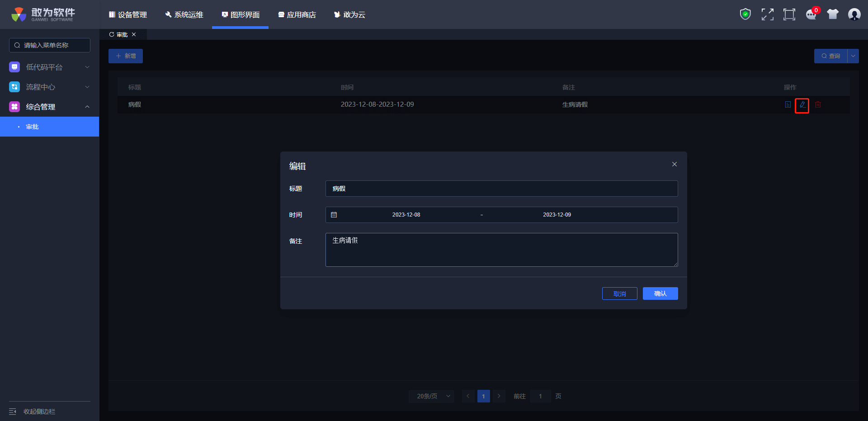Collapse the 综合管理 menu
Image resolution: width=868 pixels, height=421 pixels.
(x=49, y=107)
